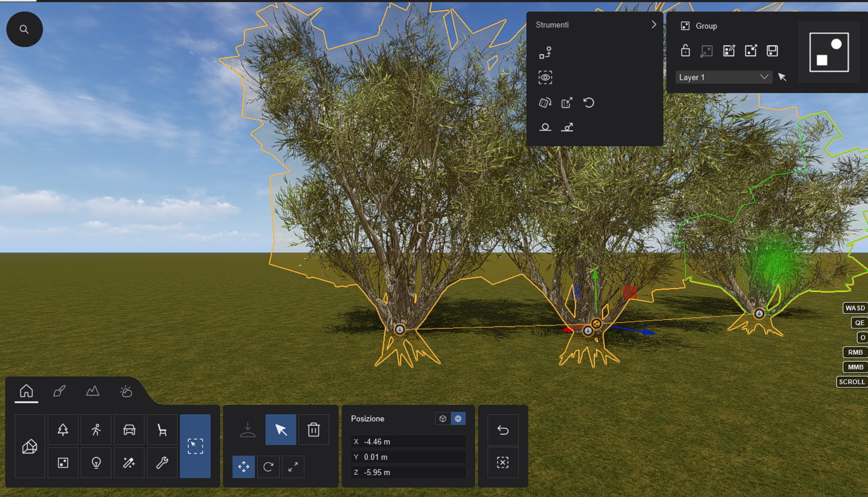Open the weather sun-and-cloud tab

coord(126,391)
